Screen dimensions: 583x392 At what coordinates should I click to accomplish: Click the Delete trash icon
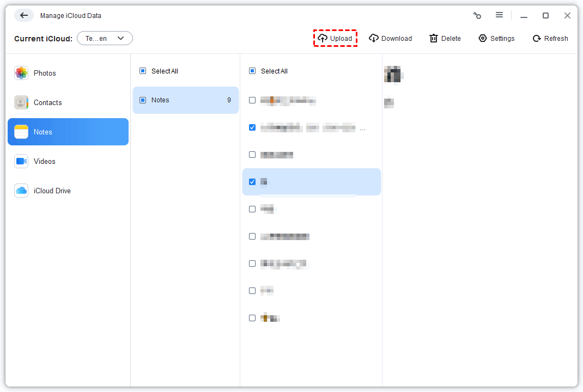[x=434, y=38]
